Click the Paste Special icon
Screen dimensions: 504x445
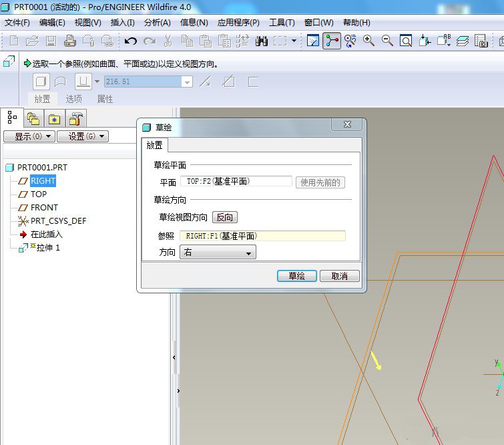224,41
